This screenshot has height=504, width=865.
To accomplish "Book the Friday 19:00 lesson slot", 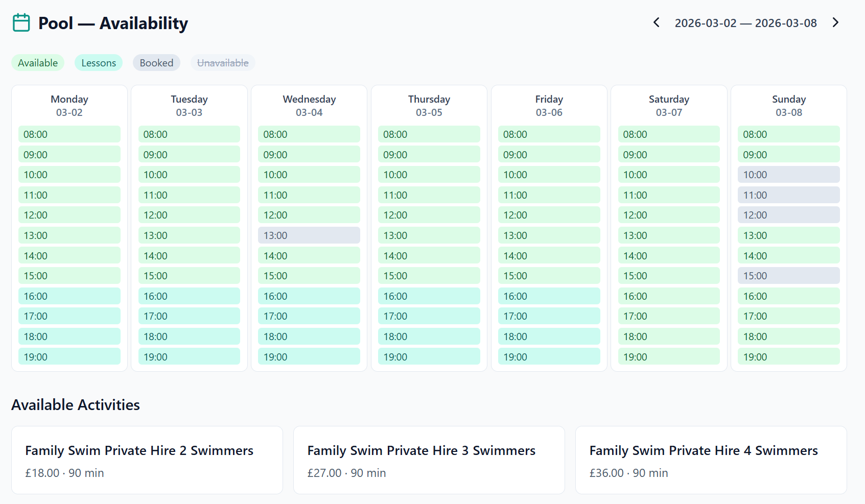I will pos(549,356).
